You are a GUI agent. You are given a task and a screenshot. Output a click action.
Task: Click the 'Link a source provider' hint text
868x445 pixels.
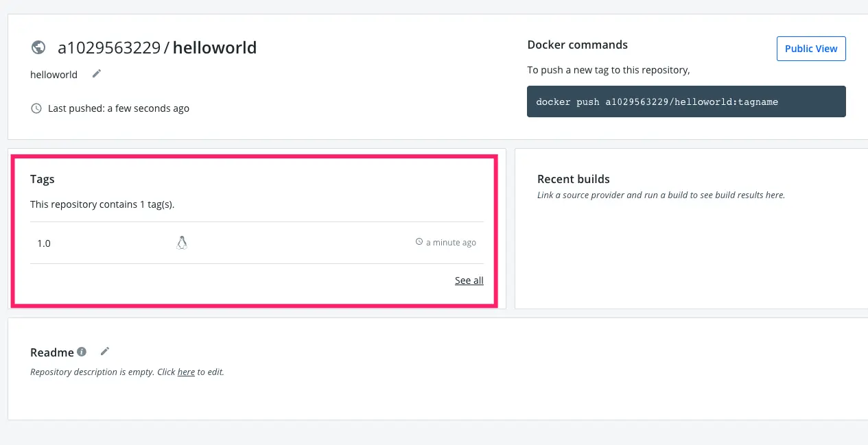coord(661,195)
